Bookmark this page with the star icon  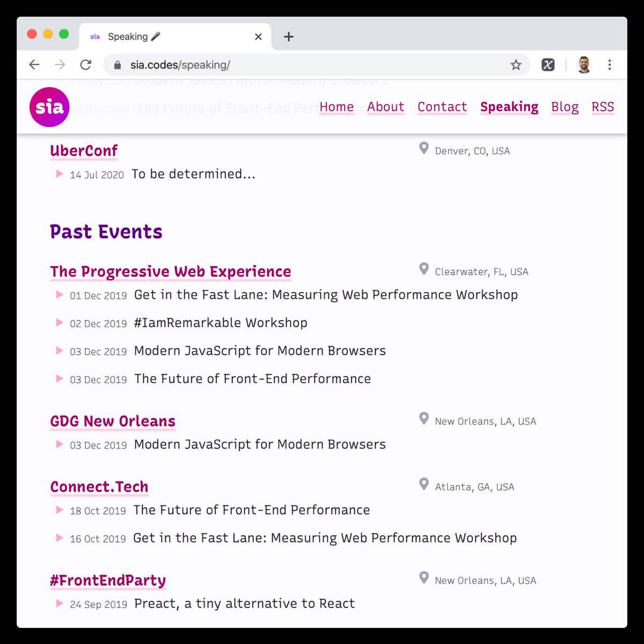pos(516,65)
